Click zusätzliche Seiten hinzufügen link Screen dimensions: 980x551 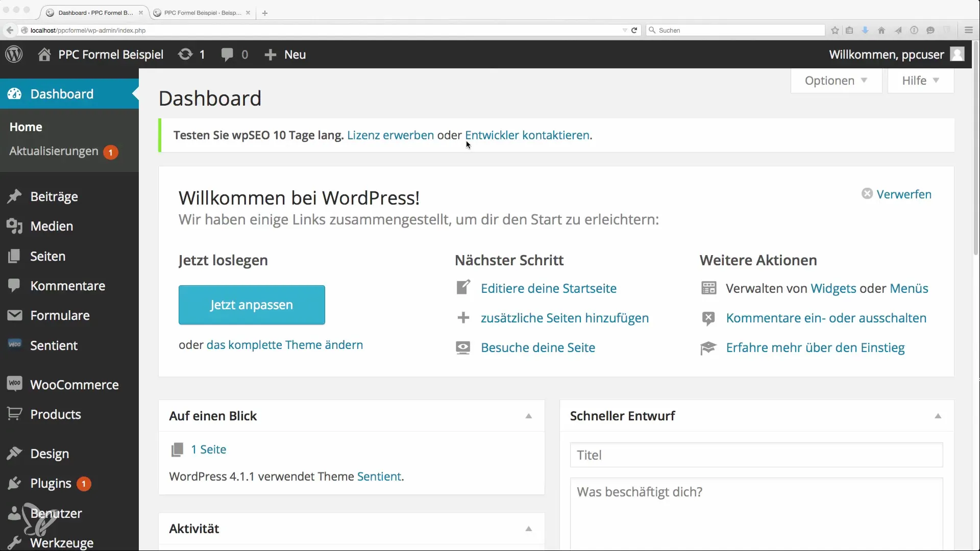(565, 318)
